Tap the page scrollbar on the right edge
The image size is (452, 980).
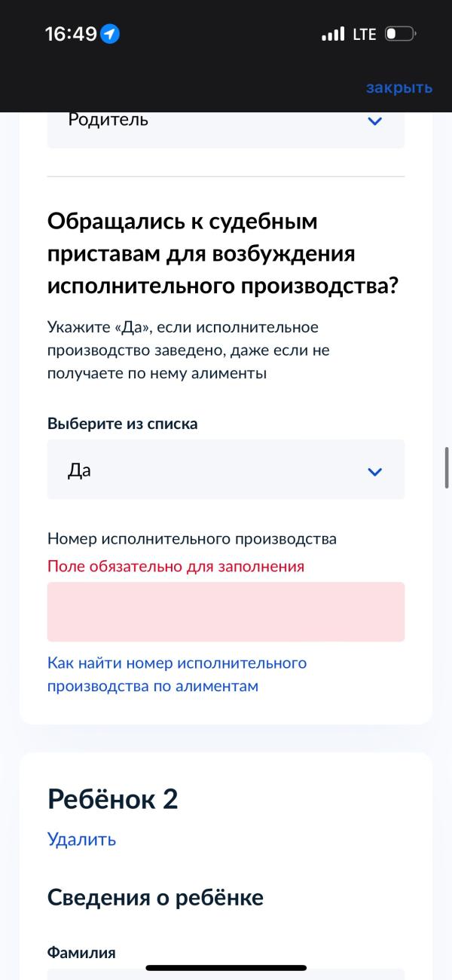coord(447,467)
